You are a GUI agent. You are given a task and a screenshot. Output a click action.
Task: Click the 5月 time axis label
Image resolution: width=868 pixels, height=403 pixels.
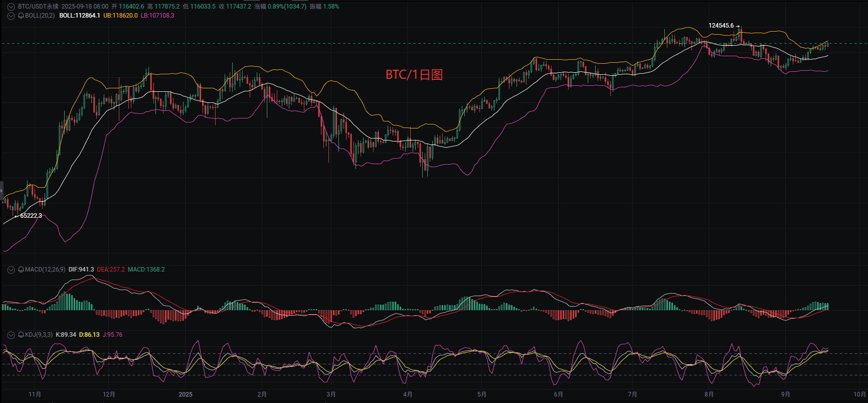point(482,394)
